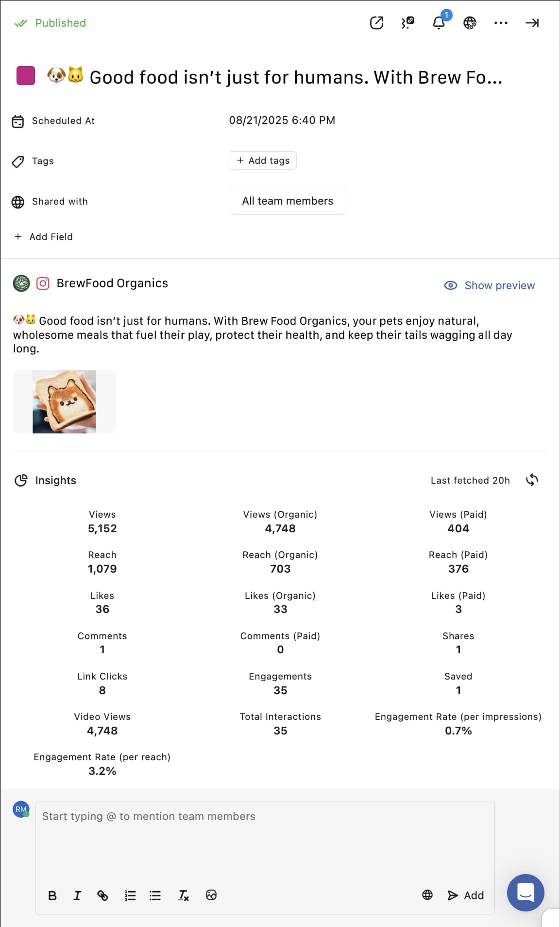
Task: Toggle bulleted list in comment editor
Action: click(155, 895)
